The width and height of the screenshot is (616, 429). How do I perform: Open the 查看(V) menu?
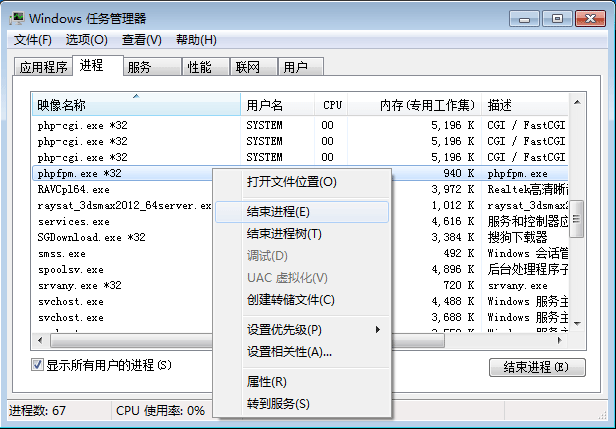pos(141,40)
